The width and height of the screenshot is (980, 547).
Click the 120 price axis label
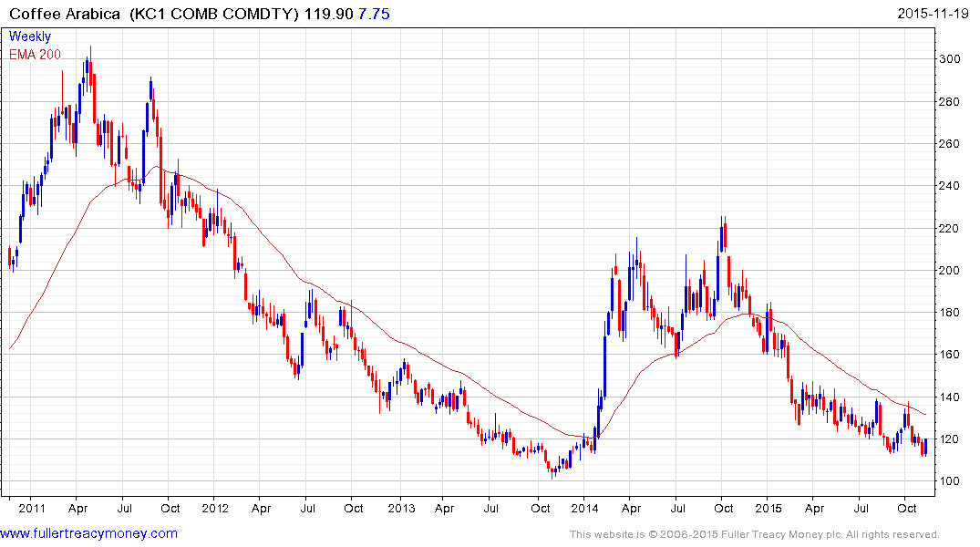(x=949, y=439)
